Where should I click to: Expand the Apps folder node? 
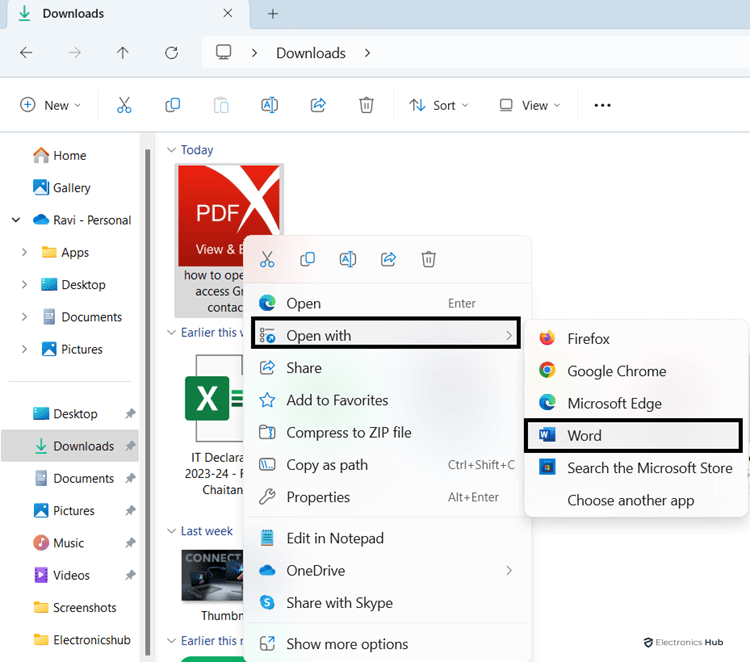pos(24,252)
